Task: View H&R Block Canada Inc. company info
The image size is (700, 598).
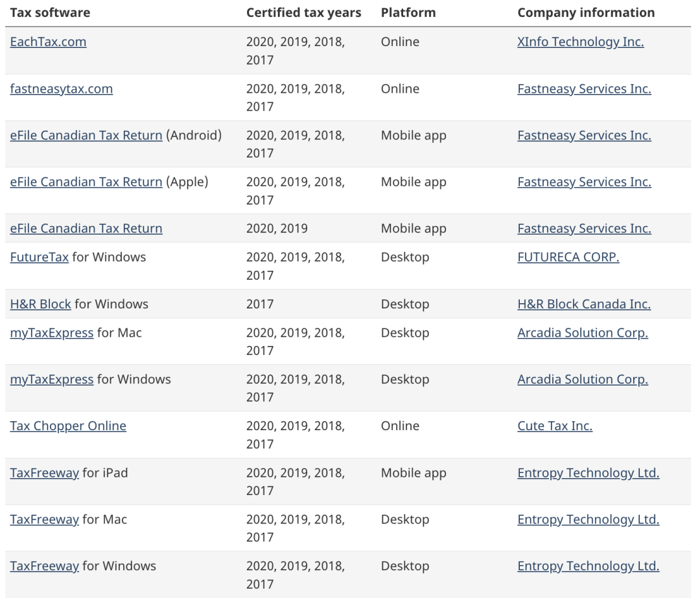Action: coord(583,304)
